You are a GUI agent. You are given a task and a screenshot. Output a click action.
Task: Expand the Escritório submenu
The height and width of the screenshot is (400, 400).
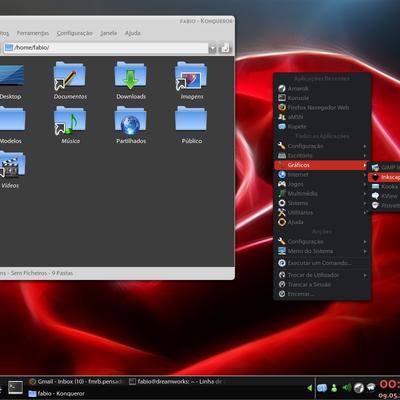(x=322, y=156)
